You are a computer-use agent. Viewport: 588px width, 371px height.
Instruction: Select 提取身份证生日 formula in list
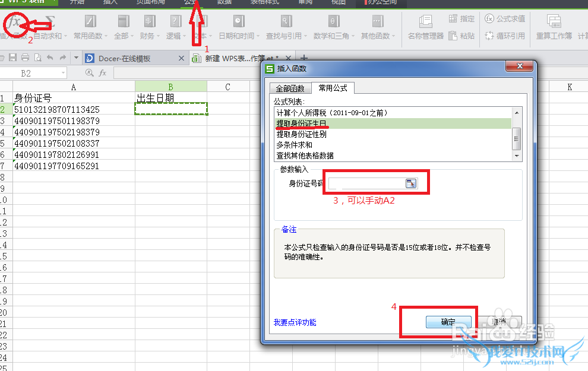pyautogui.click(x=393, y=123)
